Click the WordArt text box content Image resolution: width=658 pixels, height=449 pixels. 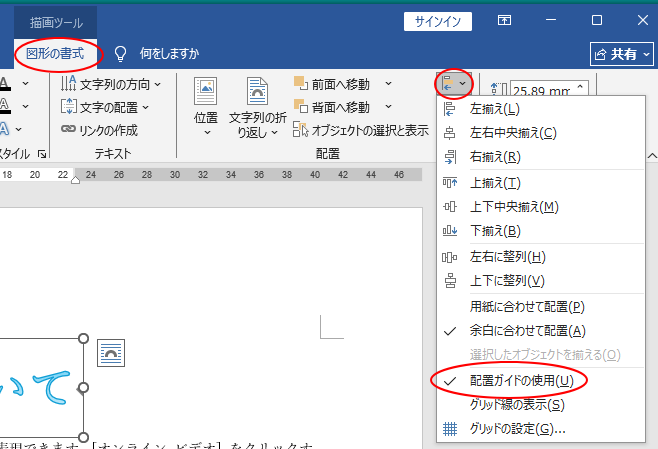pyautogui.click(x=36, y=388)
